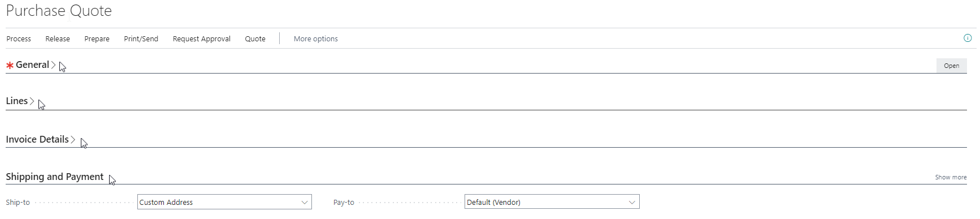Image resolution: width=980 pixels, height=219 pixels.
Task: Open the Request Approval menu
Action: point(202,38)
